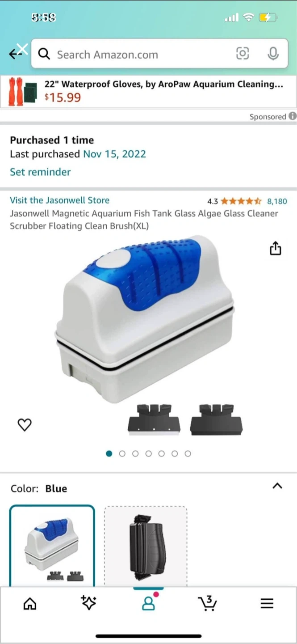The width and height of the screenshot is (297, 644).
Task: Open camera lens search icon
Action: point(242,54)
